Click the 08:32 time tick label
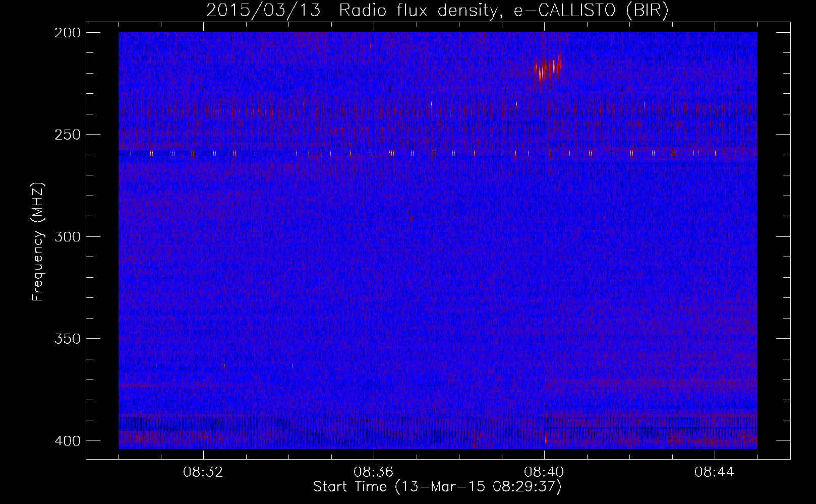This screenshot has height=504, width=816. click(x=203, y=472)
